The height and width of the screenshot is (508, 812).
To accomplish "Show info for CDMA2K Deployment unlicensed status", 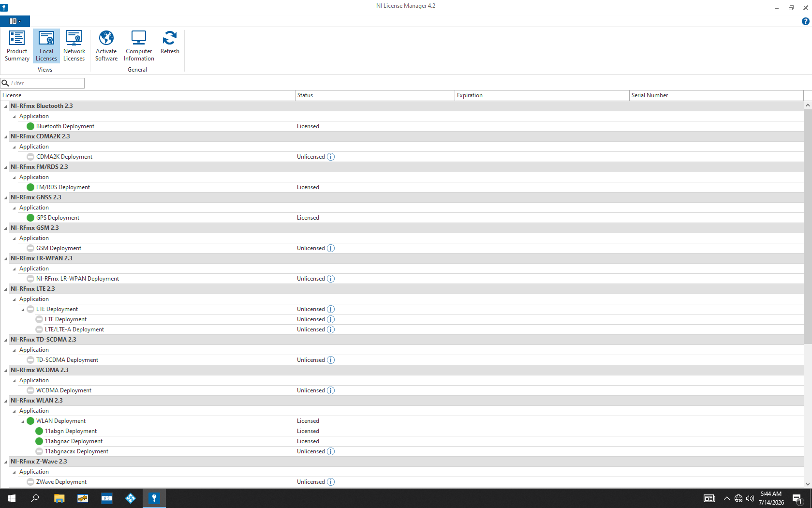I will 331,157.
